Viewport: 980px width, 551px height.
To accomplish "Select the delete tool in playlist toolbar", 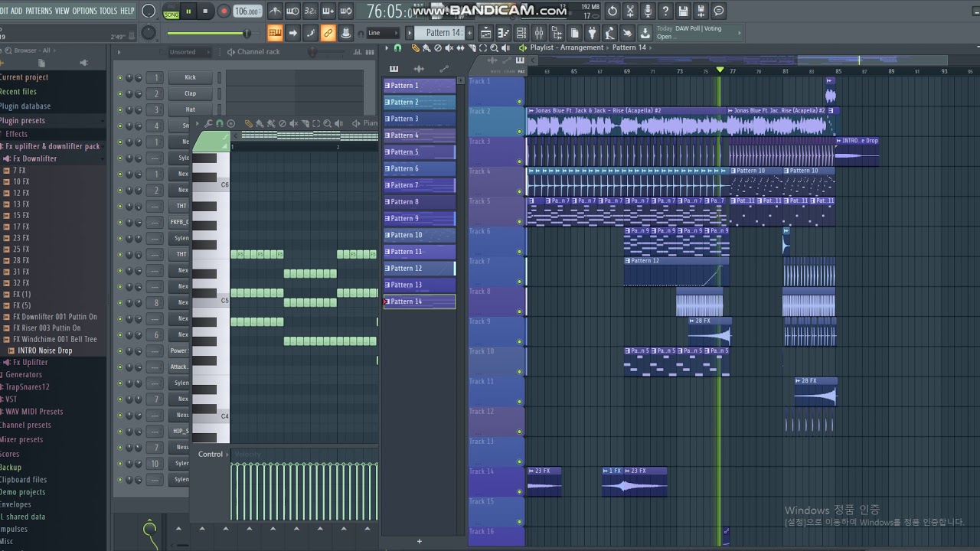I will point(437,47).
